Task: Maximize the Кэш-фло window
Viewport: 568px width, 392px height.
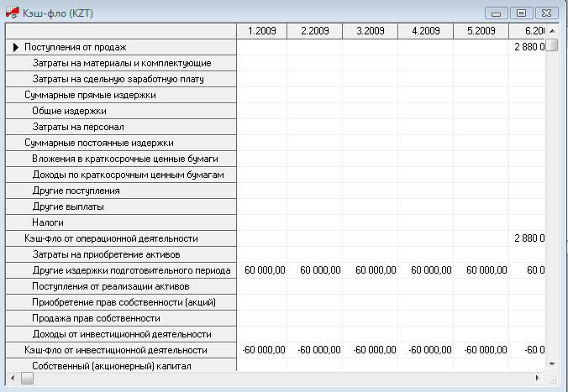Action: (523, 13)
